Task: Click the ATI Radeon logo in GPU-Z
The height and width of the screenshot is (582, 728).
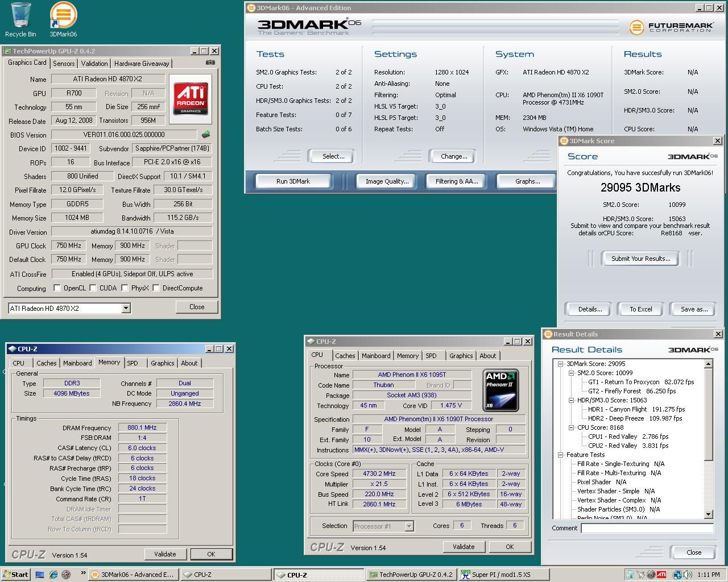Action: pos(191,99)
